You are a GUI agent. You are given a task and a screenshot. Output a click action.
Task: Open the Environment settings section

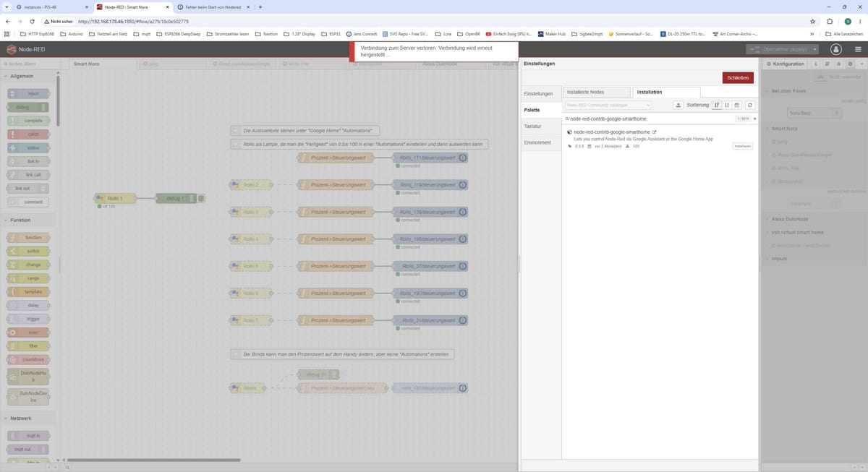coord(540,142)
